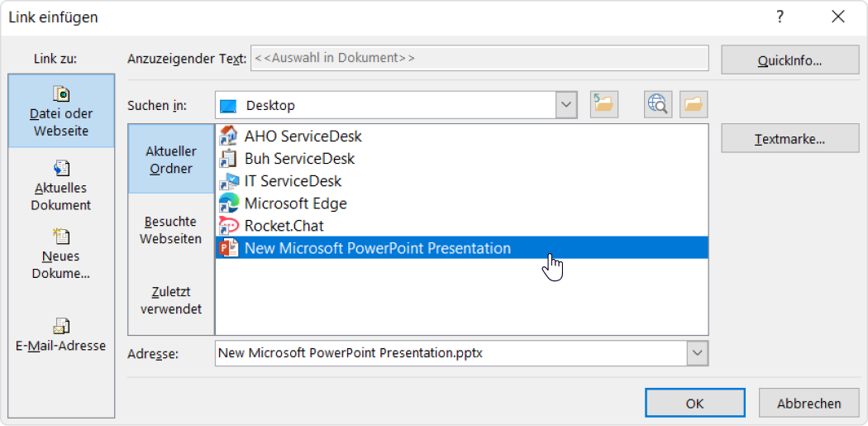
Task: Click the PowerPoint file icon
Action: pos(229,248)
